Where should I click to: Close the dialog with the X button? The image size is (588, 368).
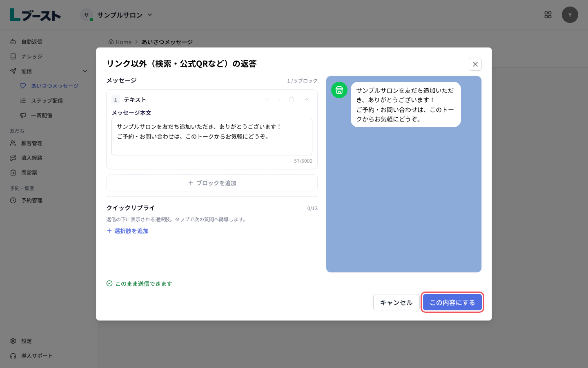coord(475,64)
